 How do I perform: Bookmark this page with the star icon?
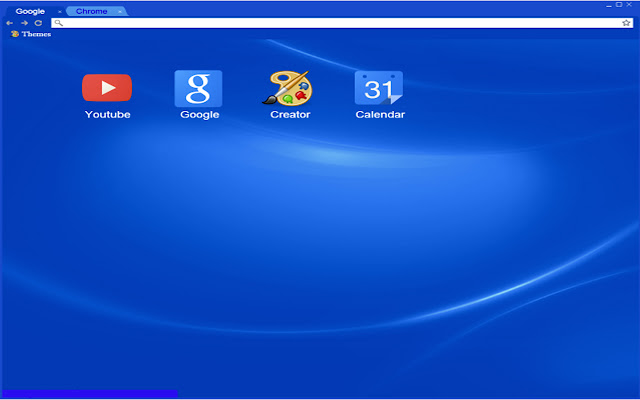tap(626, 23)
